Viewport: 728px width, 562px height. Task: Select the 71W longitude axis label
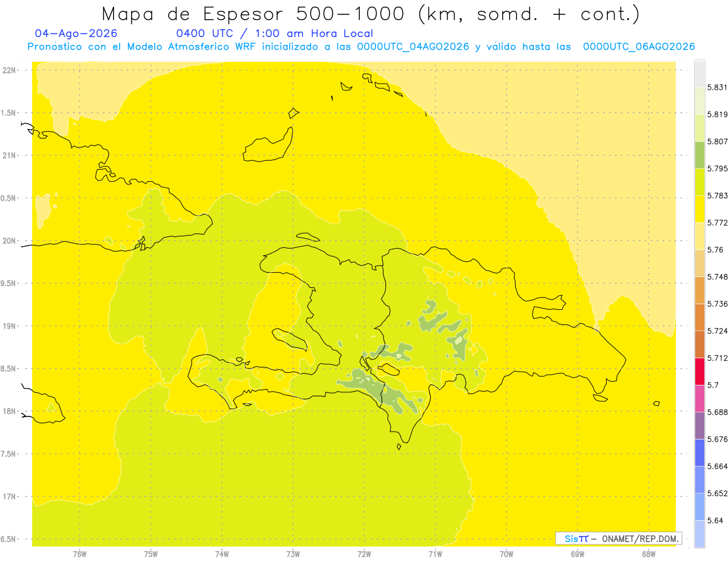(435, 554)
